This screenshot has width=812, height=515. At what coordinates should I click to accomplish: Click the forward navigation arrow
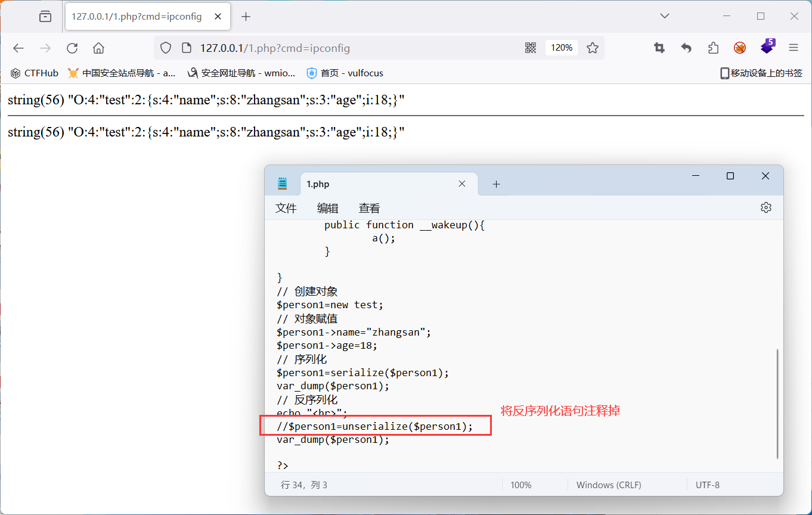pyautogui.click(x=45, y=48)
